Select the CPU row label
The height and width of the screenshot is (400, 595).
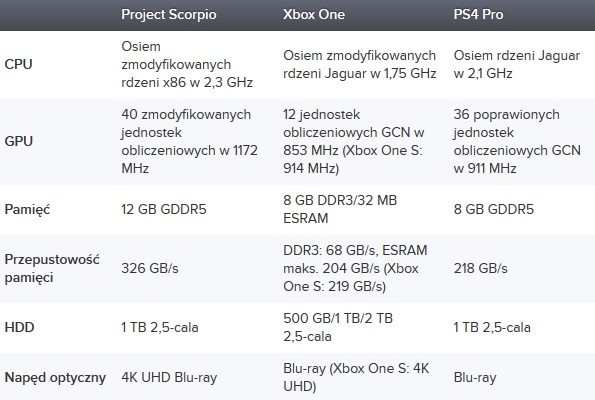tap(18, 64)
